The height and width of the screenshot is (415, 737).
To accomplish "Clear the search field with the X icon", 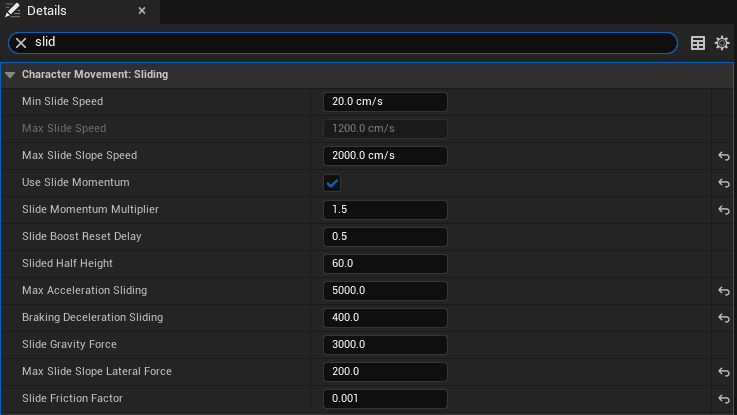I will click(20, 43).
